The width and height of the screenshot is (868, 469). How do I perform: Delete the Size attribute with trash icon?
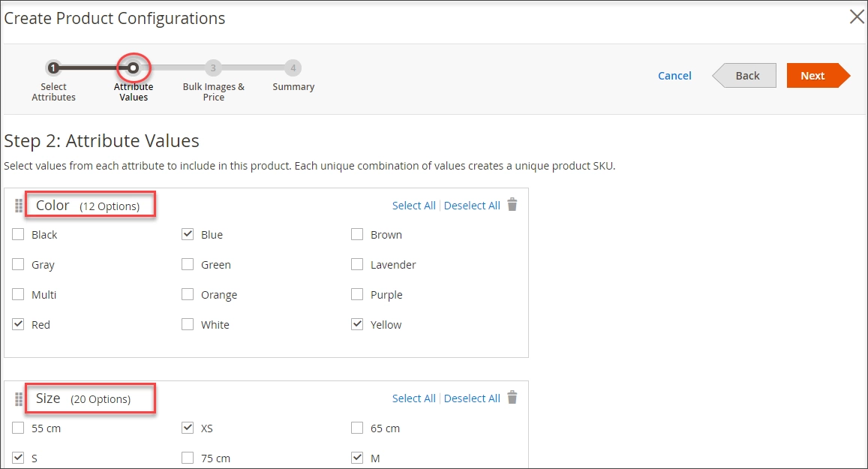point(512,398)
